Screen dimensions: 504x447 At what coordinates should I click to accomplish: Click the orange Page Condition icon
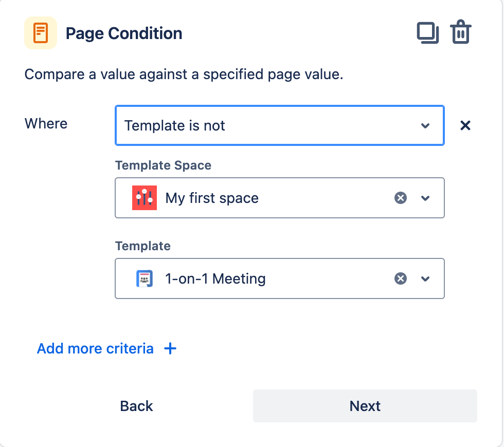click(41, 33)
